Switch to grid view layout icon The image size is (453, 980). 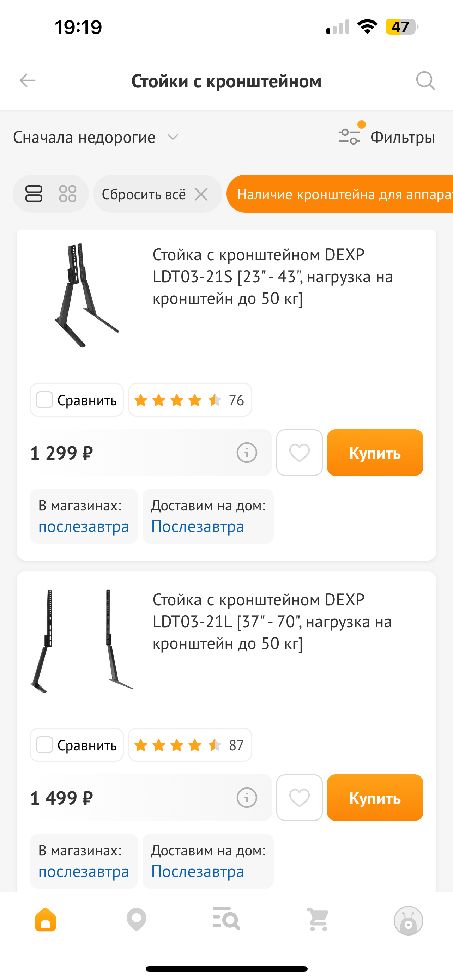pyautogui.click(x=68, y=194)
